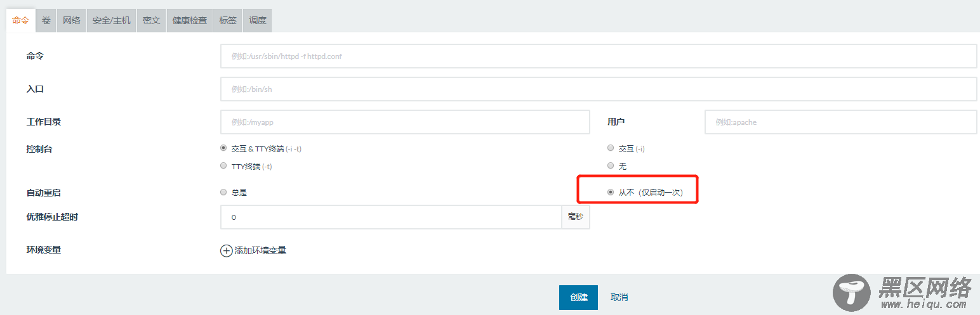This screenshot has height=315, width=980.
Task: Switch to the 安全/主机 tab
Action: (x=112, y=20)
